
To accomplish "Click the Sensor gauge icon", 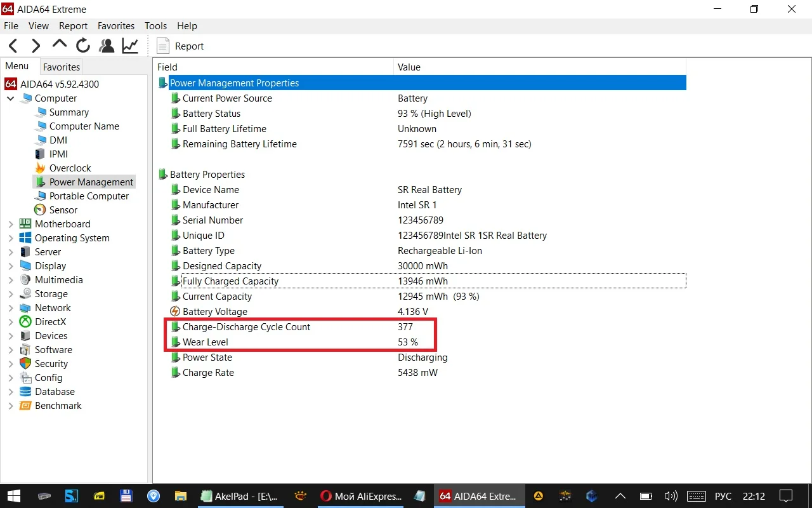I will 40,210.
